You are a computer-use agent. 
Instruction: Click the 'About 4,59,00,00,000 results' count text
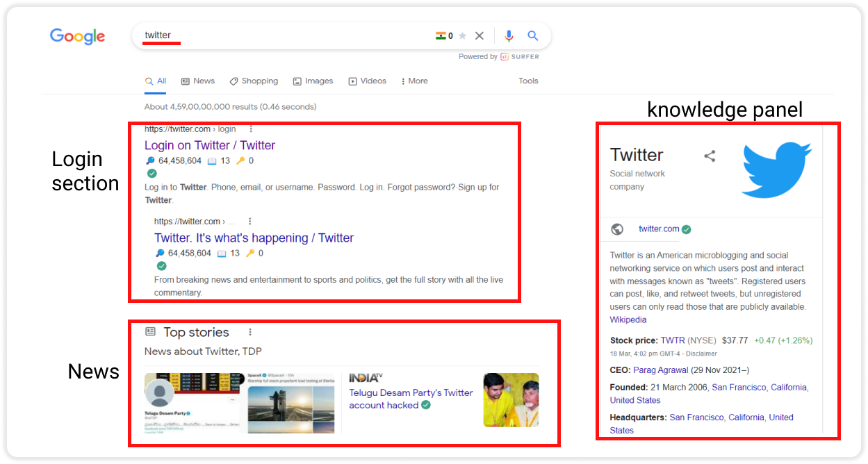point(230,107)
